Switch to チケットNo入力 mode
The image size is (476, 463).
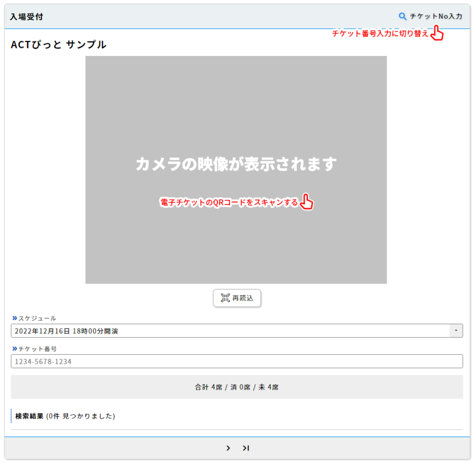(436, 16)
